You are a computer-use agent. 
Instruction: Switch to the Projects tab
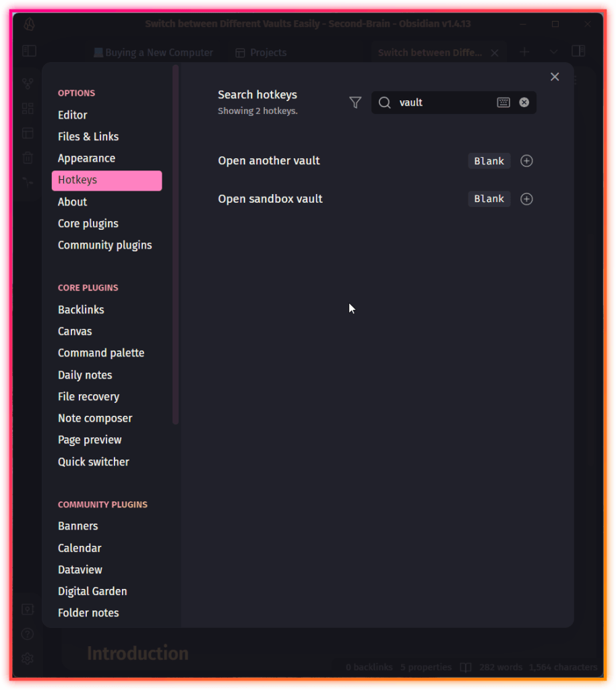(261, 53)
